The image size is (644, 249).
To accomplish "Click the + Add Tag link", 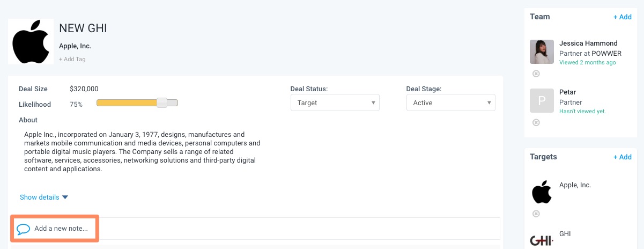I will (72, 59).
